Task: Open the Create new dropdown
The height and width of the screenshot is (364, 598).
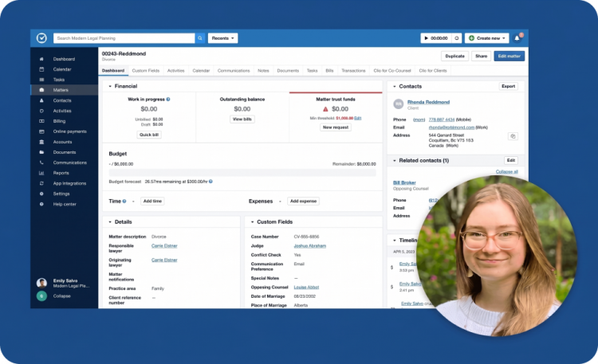Action: 487,38
